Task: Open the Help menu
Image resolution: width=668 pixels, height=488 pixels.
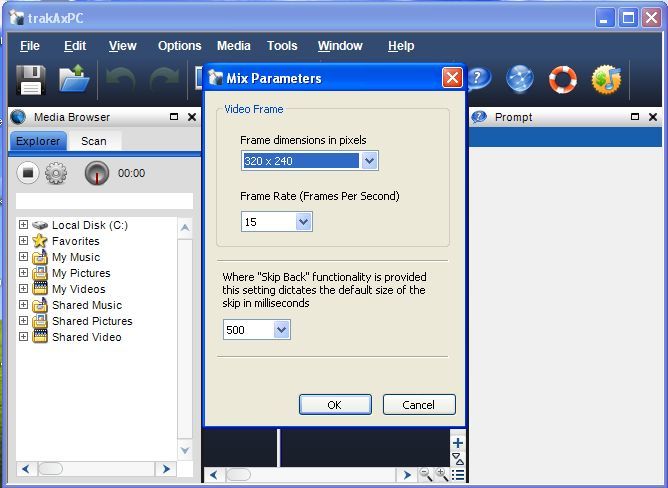Action: 401,46
